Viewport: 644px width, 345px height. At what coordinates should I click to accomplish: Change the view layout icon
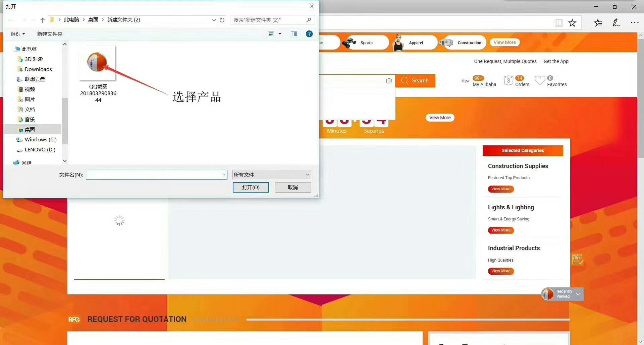pyautogui.click(x=271, y=34)
